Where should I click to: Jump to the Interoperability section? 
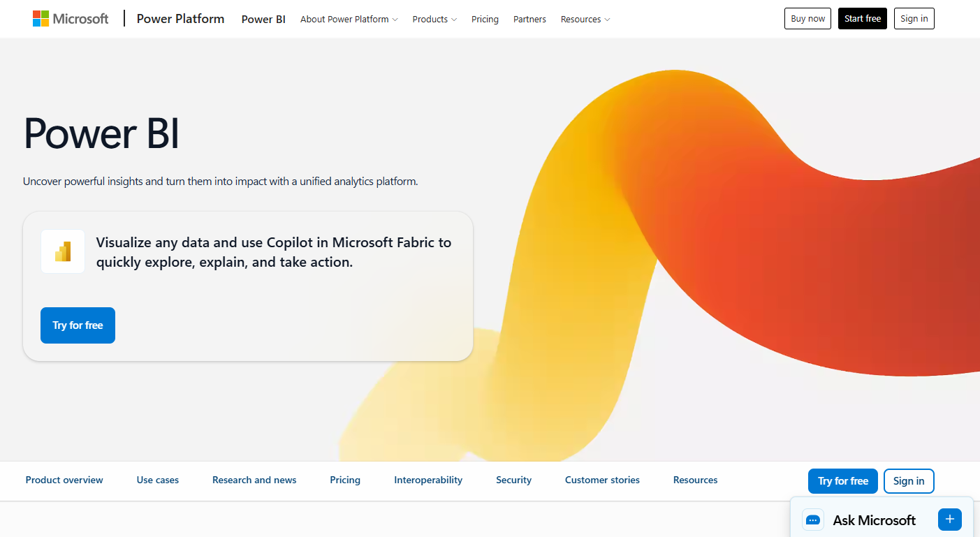pos(428,480)
